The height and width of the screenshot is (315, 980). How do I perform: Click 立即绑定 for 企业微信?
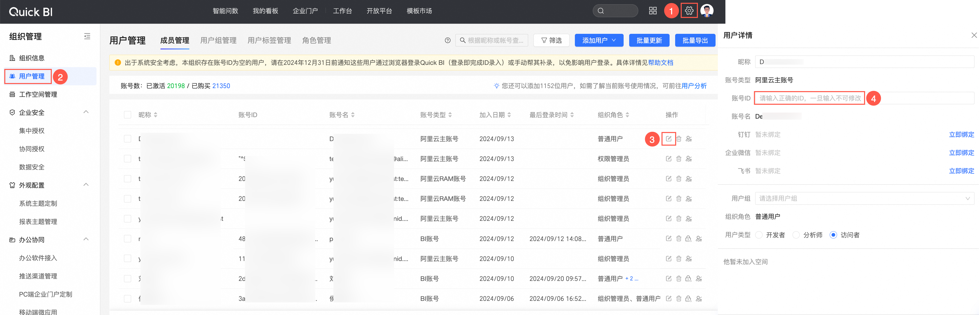point(961,153)
